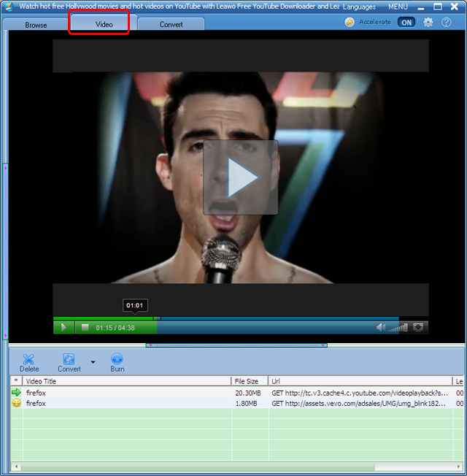
Task: Delete the selected video with Delete button
Action: pos(29,363)
